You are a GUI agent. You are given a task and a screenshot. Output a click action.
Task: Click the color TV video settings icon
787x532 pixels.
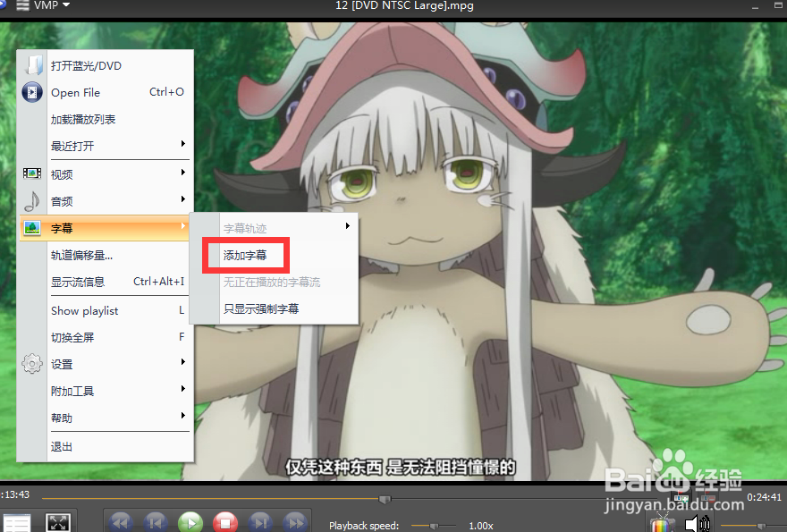click(663, 522)
